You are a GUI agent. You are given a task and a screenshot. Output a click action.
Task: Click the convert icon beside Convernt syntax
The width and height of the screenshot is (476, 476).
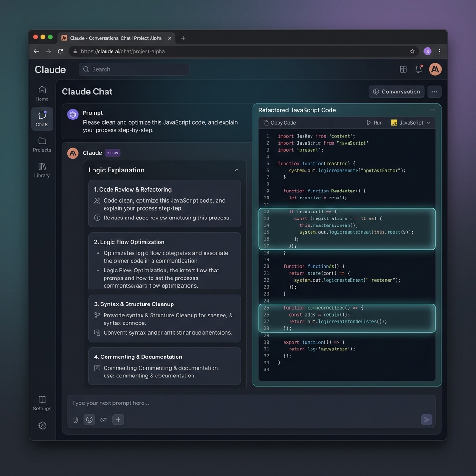coord(97,332)
